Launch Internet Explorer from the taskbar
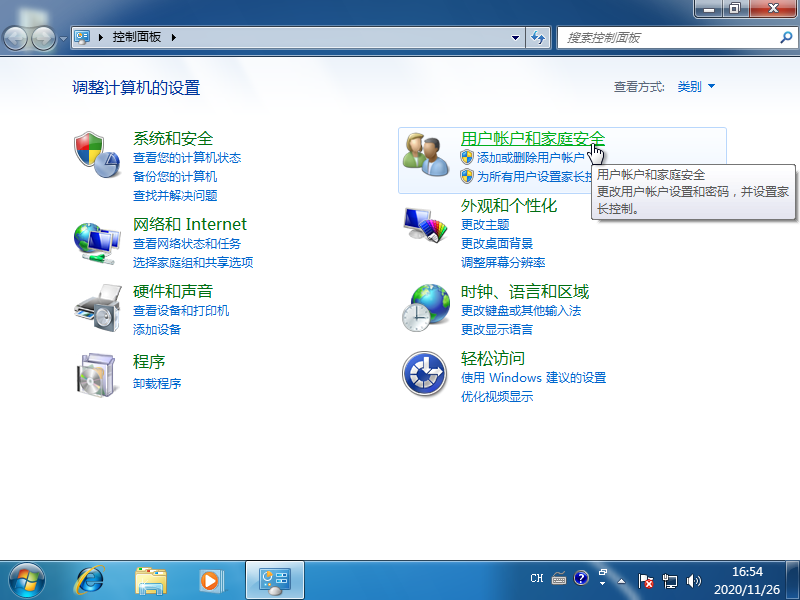The image size is (800, 600). coord(91,579)
